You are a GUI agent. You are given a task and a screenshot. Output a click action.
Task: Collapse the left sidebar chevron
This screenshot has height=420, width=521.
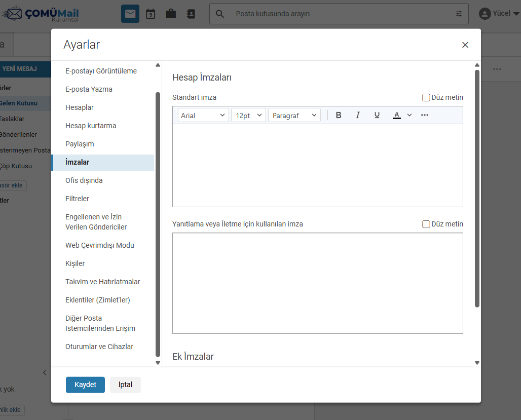tap(45, 372)
